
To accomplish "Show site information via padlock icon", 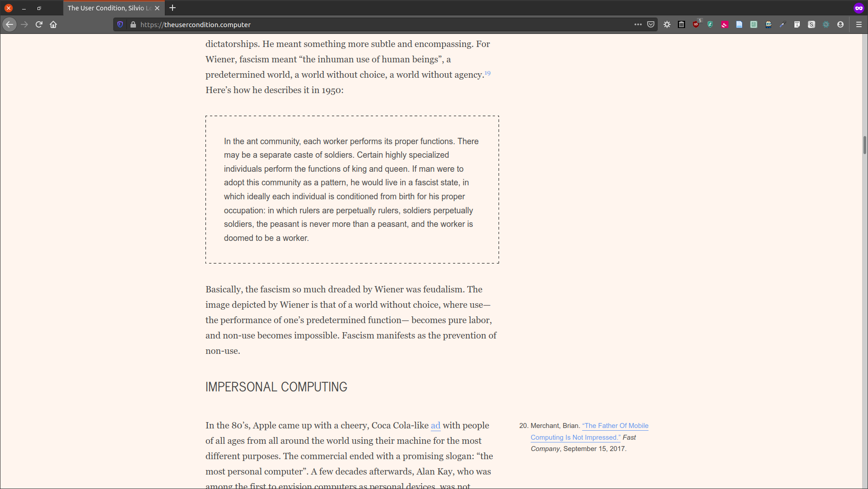I will pyautogui.click(x=133, y=24).
